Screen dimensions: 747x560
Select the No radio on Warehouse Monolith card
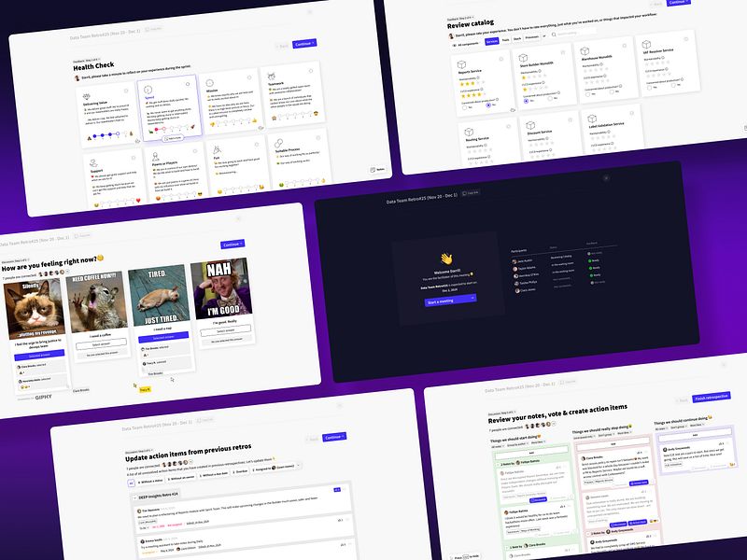click(x=612, y=91)
